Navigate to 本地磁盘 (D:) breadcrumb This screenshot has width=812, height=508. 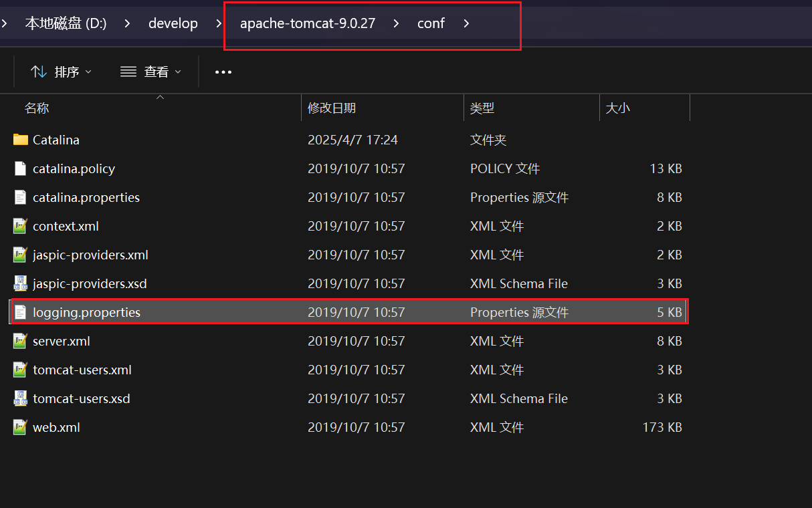pos(66,23)
